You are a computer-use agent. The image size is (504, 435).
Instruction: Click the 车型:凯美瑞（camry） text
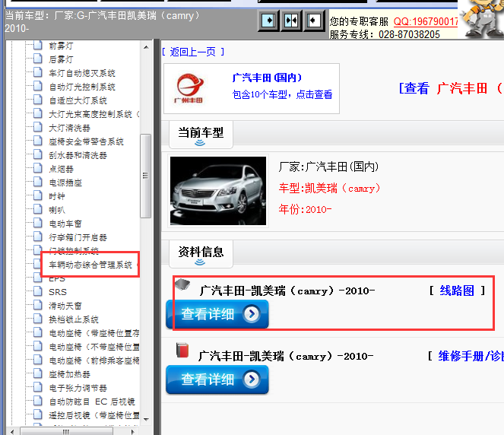click(x=329, y=188)
